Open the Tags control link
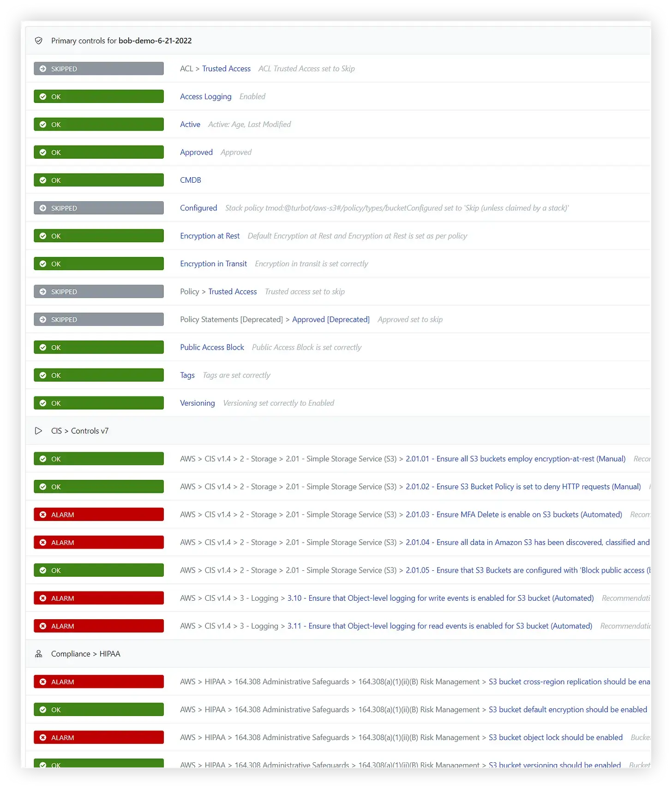This screenshot has height=789, width=672. click(x=187, y=375)
